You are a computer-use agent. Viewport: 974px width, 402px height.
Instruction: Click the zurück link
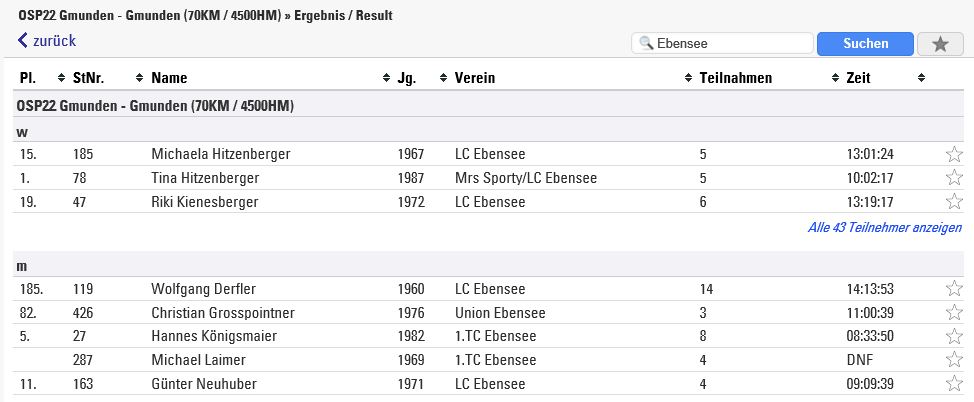click(54, 41)
